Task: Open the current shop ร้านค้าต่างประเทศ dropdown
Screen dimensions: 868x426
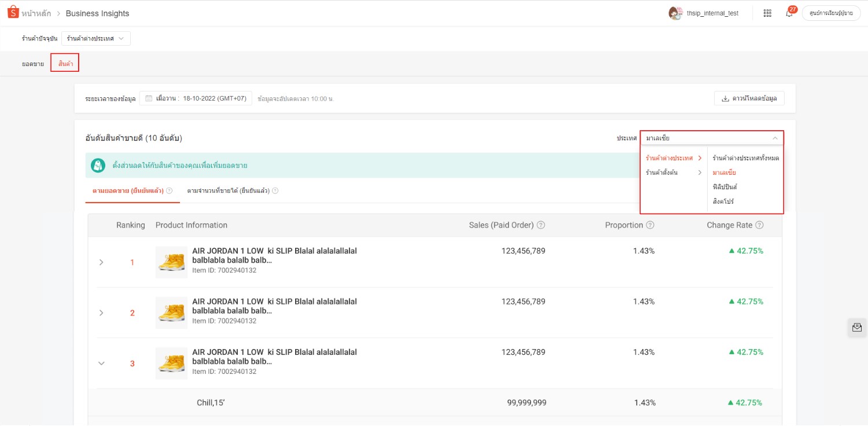Action: coord(95,38)
